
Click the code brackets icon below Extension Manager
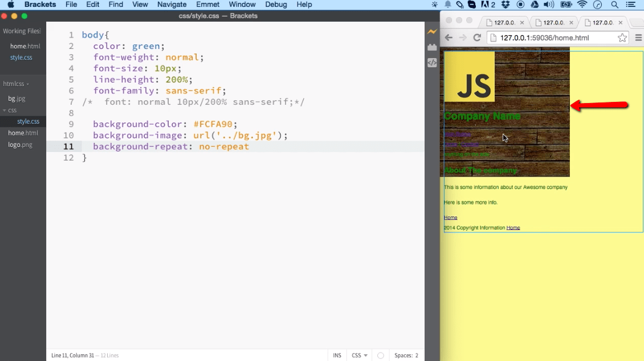coord(432,63)
